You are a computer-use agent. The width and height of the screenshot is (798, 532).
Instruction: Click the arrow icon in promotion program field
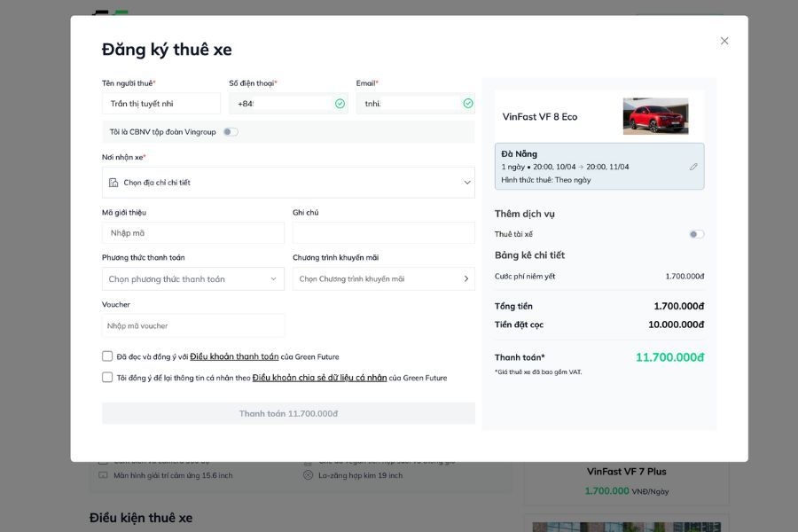466,279
